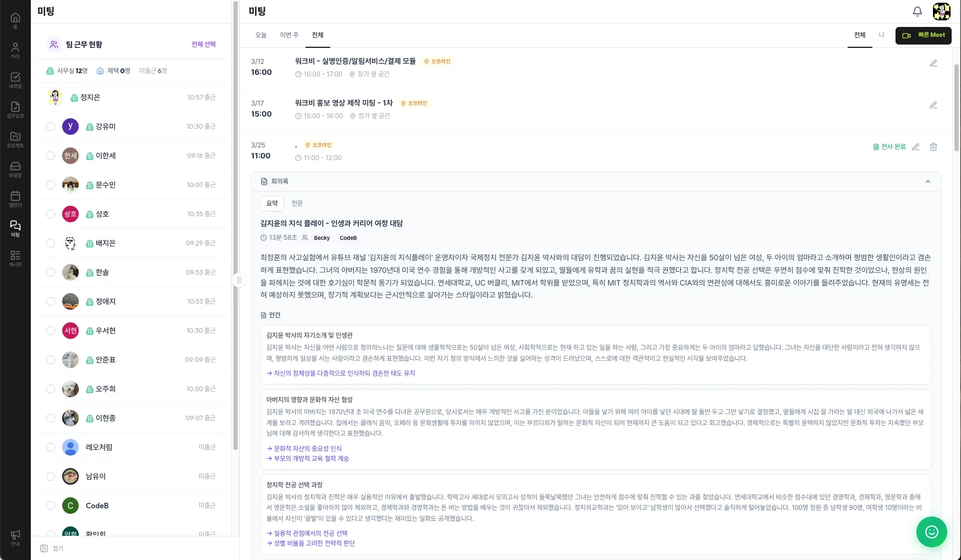Click the 재택 0명 home icon
This screenshot has height=560, width=961.
click(100, 71)
